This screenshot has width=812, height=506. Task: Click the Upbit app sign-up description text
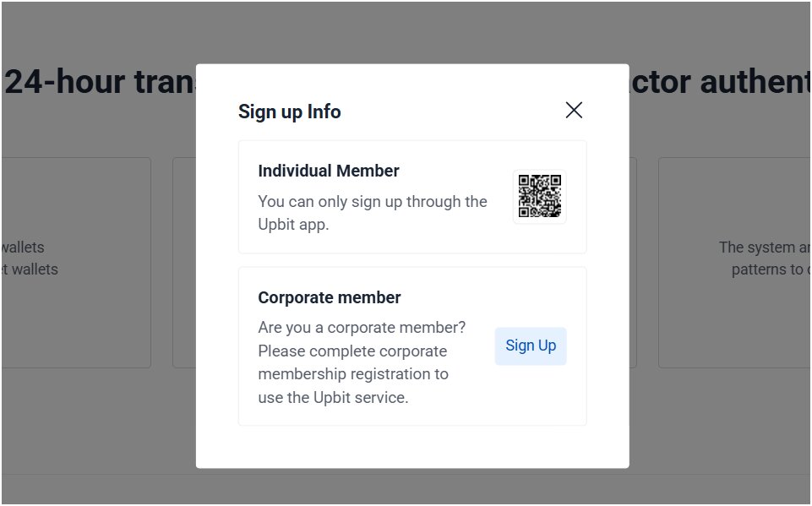372,213
